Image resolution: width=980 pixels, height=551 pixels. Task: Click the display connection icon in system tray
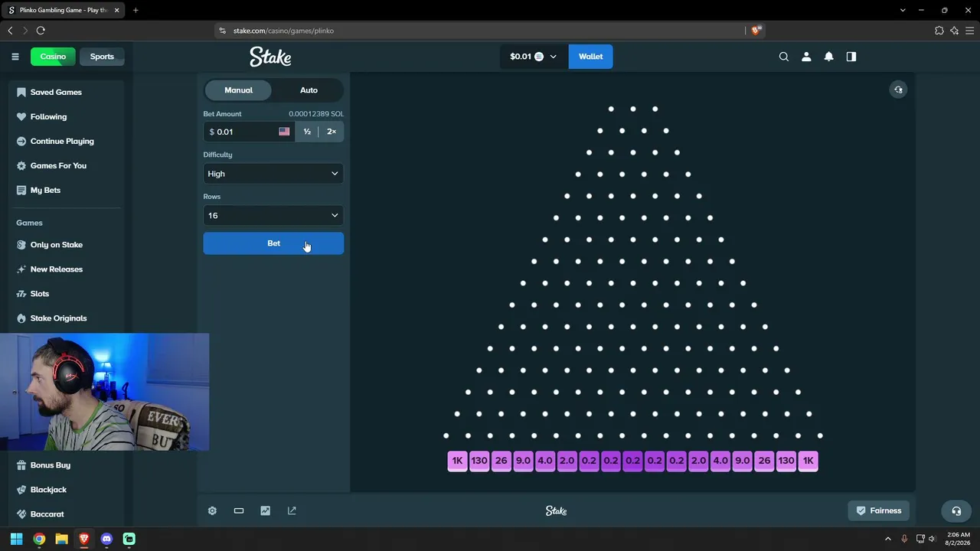[920, 539]
